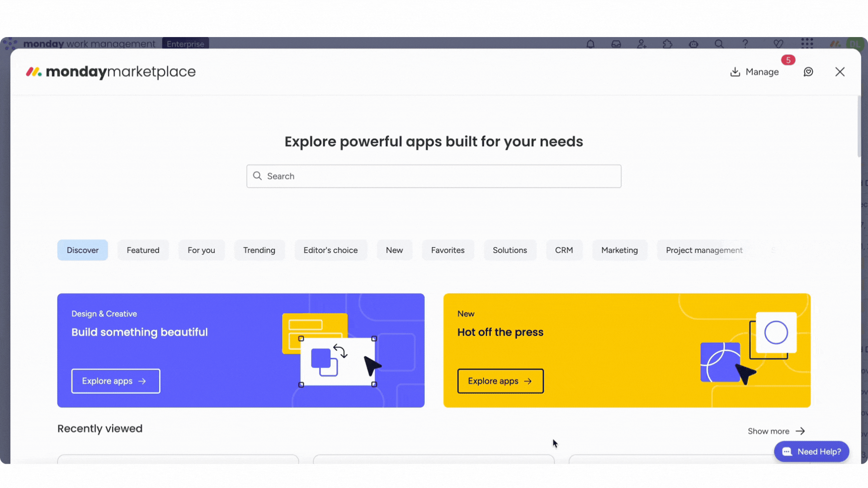Click the search icon in the background top bar
The image size is (868, 488).
tap(719, 44)
